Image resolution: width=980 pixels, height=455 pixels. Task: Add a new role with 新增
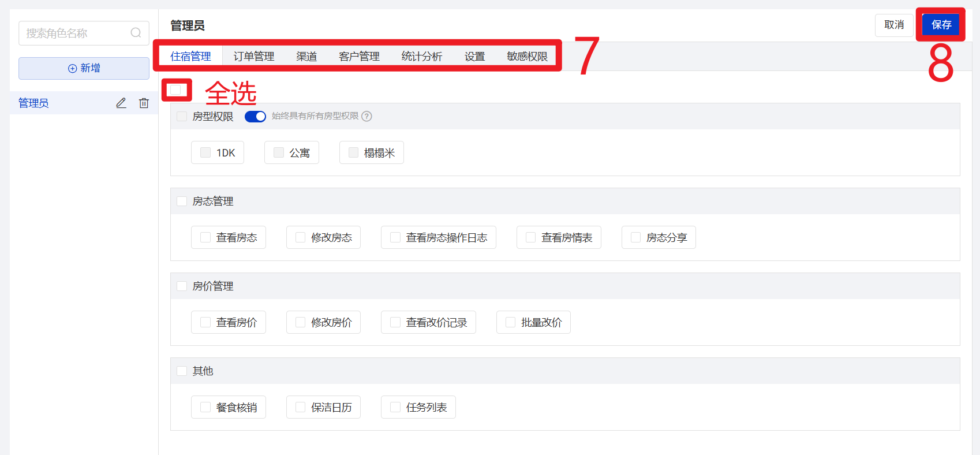point(84,68)
